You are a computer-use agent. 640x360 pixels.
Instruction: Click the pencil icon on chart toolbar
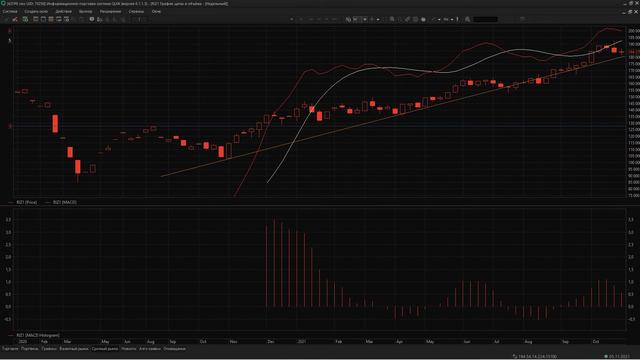pos(407,19)
